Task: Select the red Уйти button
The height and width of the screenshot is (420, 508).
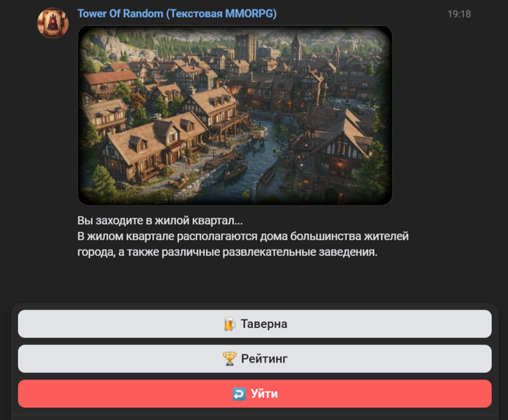Action: [x=255, y=394]
